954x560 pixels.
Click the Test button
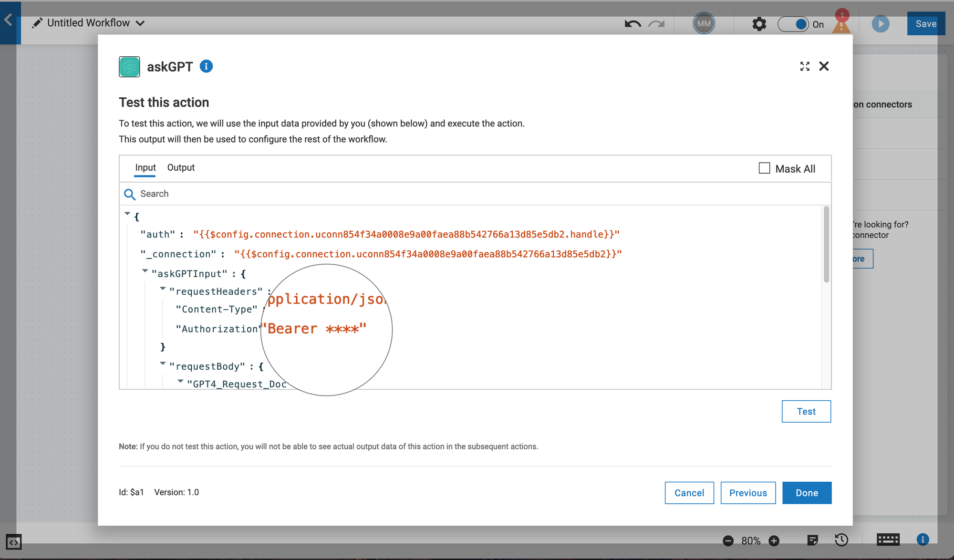[x=806, y=411]
